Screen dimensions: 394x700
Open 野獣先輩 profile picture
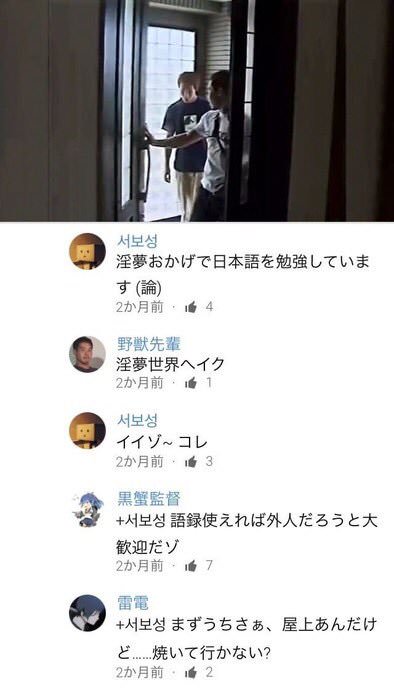point(87,354)
